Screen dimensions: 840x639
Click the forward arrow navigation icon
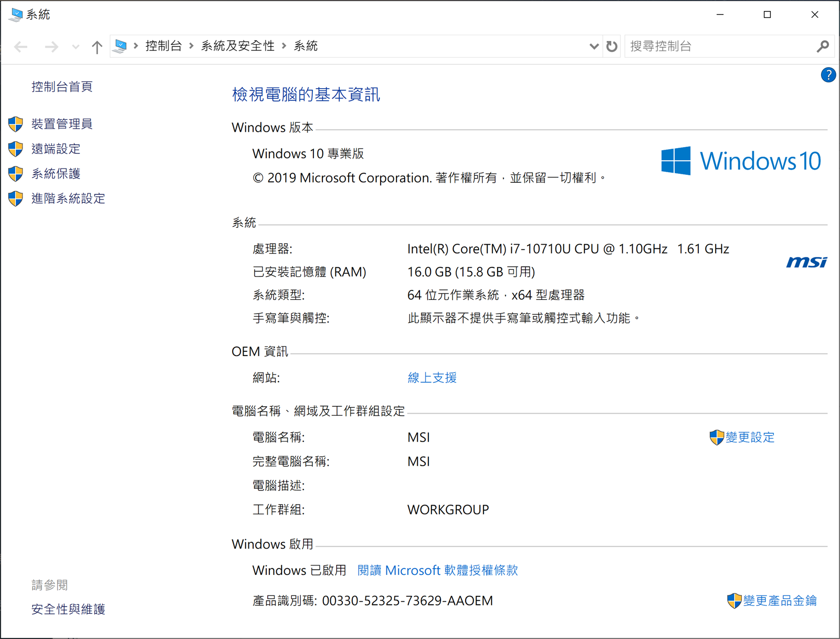coord(51,47)
